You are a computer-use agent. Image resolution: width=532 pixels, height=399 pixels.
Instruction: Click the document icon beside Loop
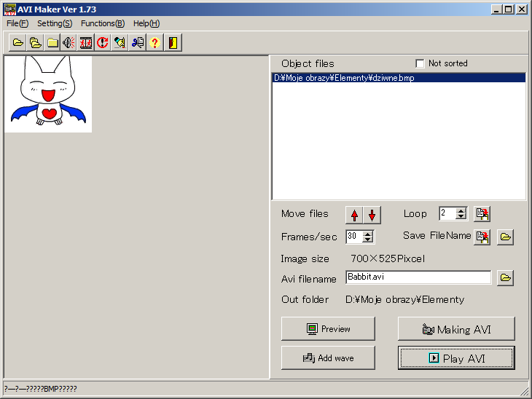(x=482, y=214)
